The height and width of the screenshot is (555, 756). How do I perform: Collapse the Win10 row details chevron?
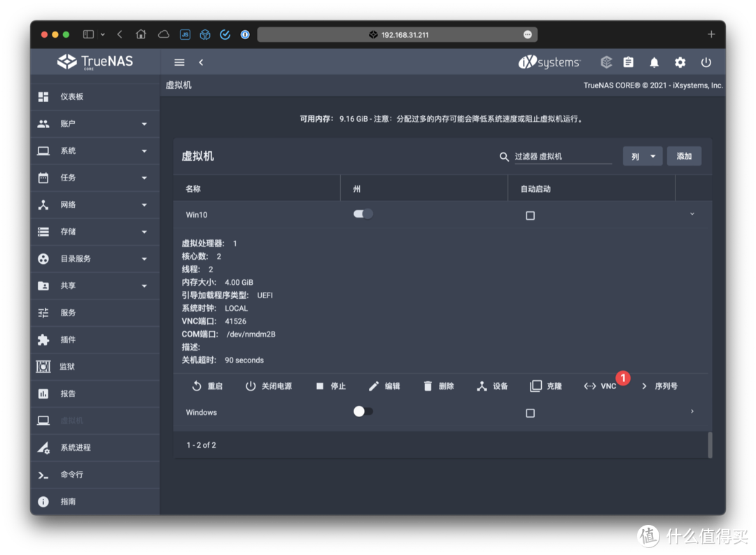pos(692,214)
